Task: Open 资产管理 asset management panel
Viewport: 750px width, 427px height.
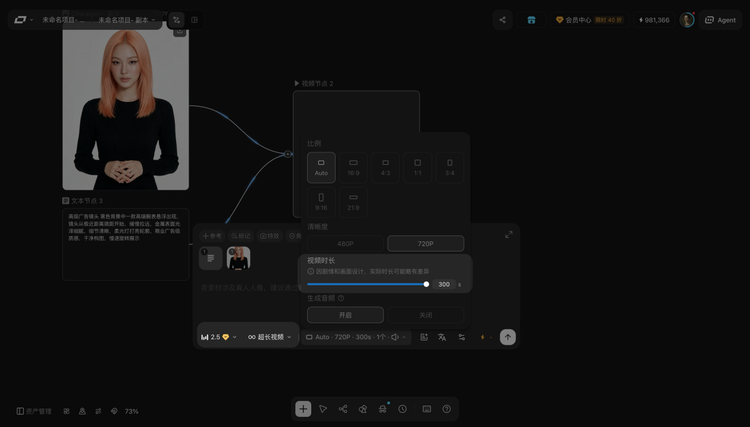Action: [33, 411]
